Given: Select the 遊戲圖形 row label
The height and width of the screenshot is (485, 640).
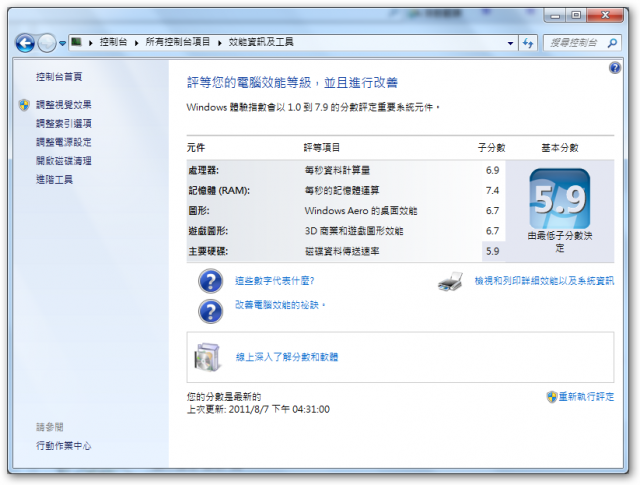Looking at the screenshot, I should (x=208, y=231).
